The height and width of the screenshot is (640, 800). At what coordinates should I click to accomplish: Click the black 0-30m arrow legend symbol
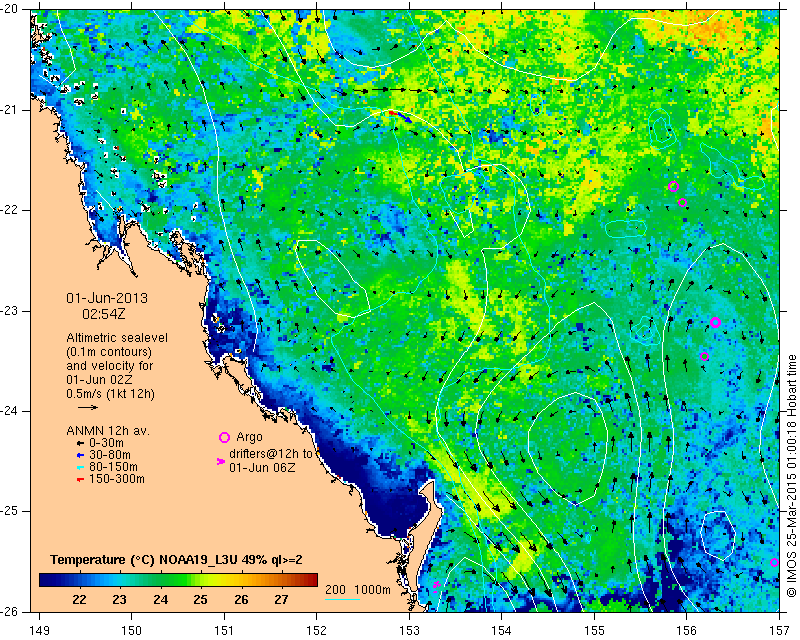[x=80, y=443]
